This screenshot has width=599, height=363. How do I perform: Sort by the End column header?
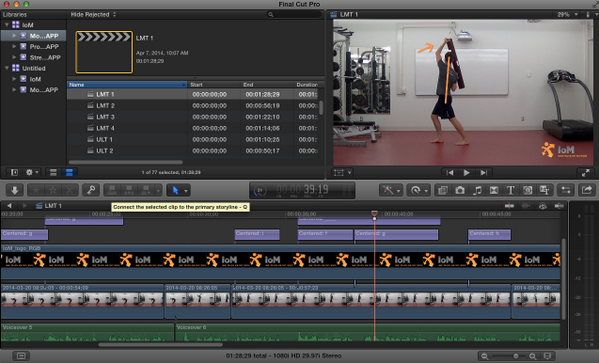point(267,84)
